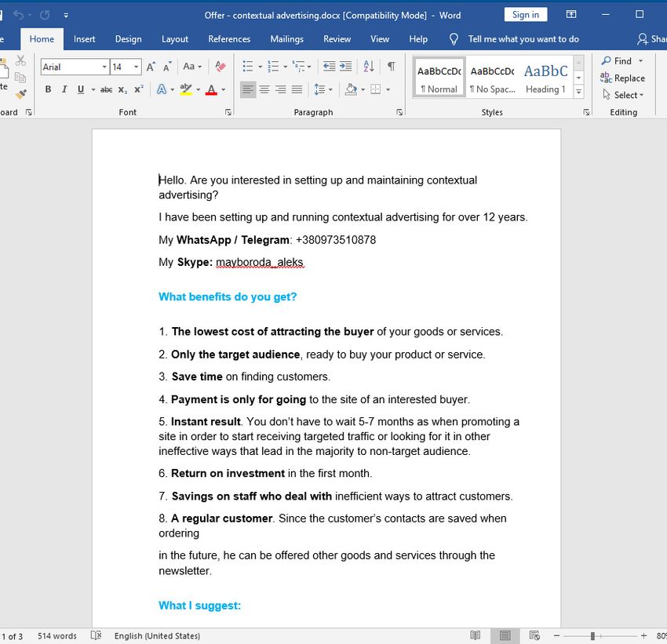Screen dimensions: 667x644
Task: Open the font size 14 dropdown
Action: pyautogui.click(x=136, y=67)
